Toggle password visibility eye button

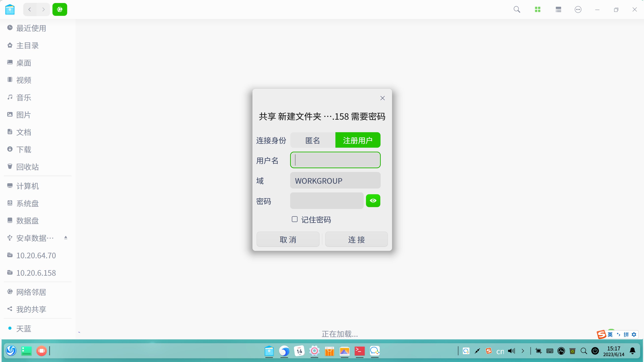click(373, 201)
